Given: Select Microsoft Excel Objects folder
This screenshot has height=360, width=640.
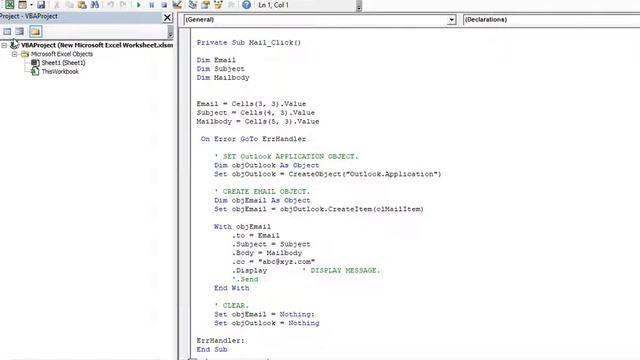Looking at the screenshot, I should (x=62, y=54).
